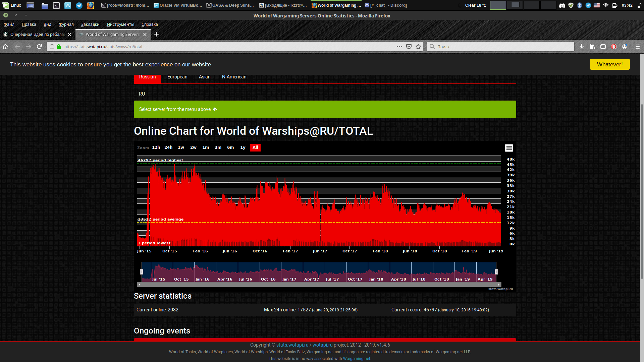Open the stats.wotapi.ru footer link
Image resolution: width=644 pixels, height=362 pixels.
(x=292, y=345)
